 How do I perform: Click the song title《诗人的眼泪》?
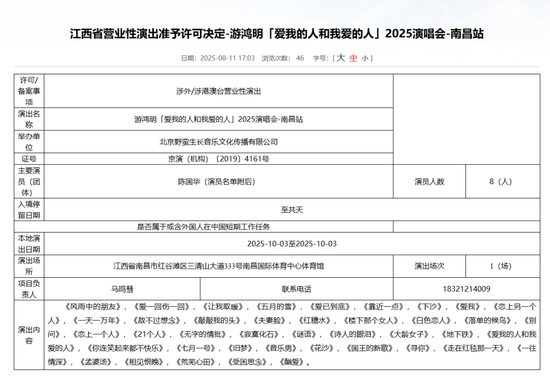pyautogui.click(x=353, y=334)
